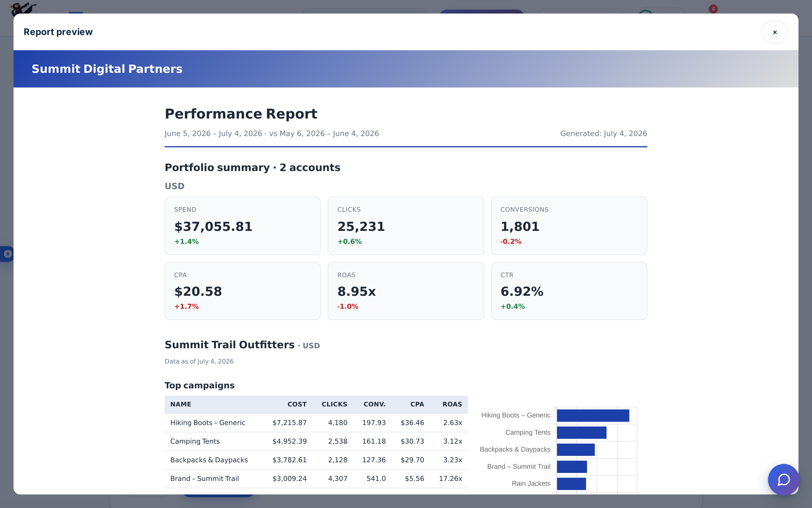Select the CPA card value $20.58

click(x=198, y=291)
